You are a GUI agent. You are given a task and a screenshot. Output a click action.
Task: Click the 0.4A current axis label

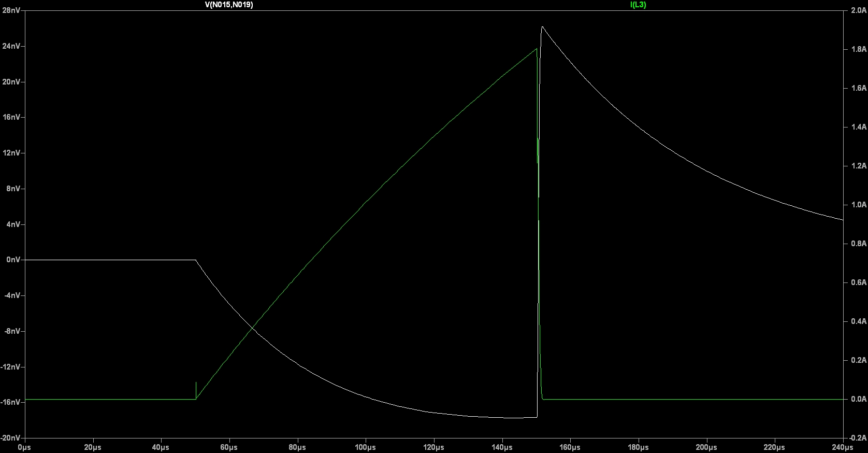(858, 321)
